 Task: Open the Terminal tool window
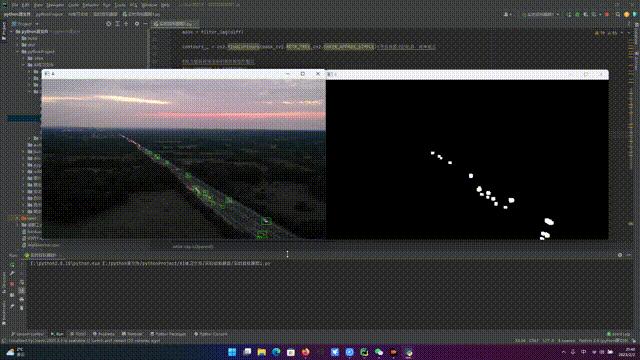pos(132,334)
